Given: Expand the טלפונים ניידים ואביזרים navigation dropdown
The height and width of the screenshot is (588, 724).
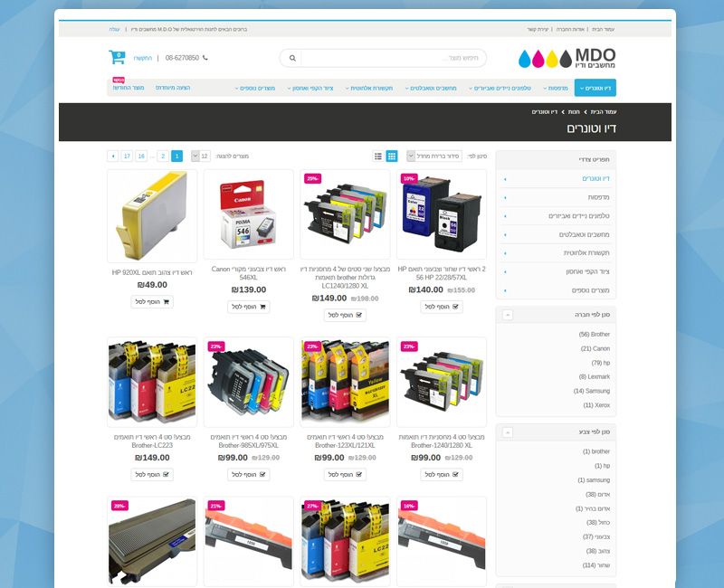Looking at the screenshot, I should point(500,88).
